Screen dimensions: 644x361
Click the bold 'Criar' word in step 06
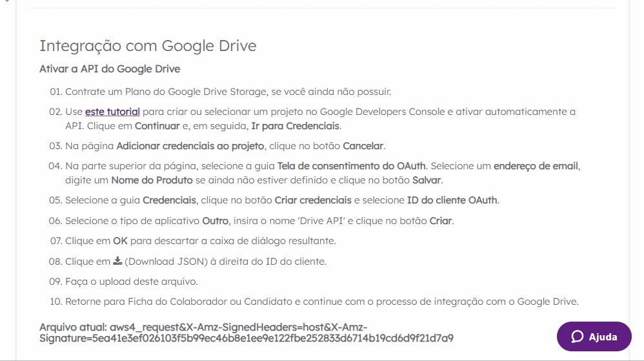tap(440, 221)
